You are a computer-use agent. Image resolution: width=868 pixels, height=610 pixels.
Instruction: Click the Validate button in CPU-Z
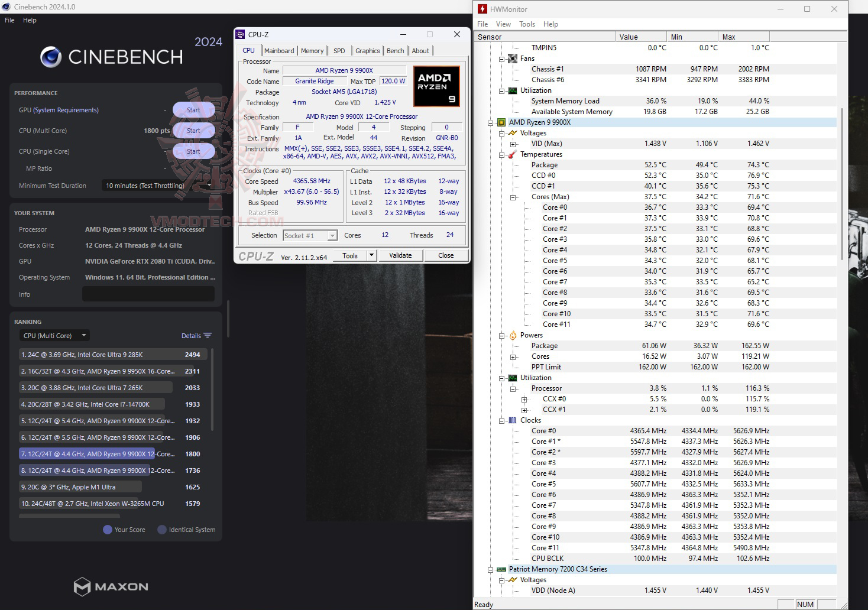pos(401,255)
